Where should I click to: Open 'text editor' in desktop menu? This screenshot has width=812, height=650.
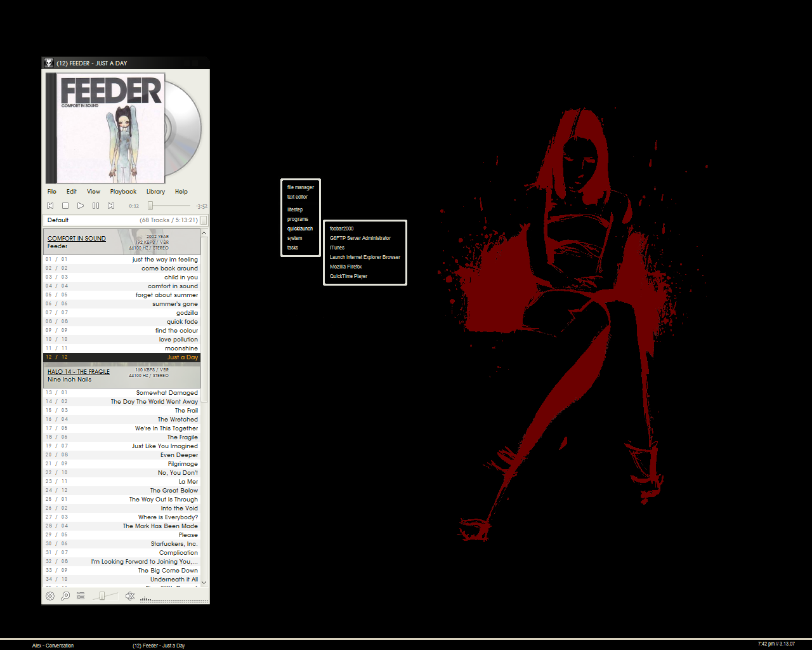click(x=298, y=197)
